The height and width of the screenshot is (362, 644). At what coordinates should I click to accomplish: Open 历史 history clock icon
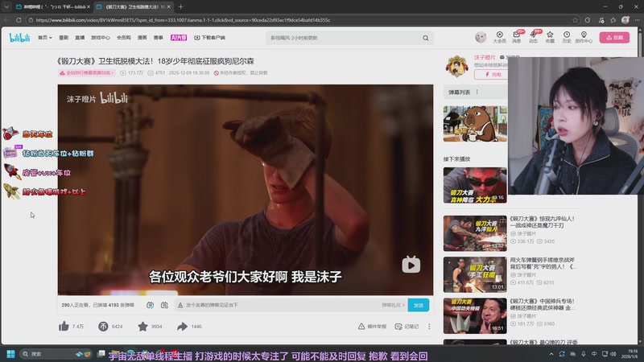tap(567, 37)
